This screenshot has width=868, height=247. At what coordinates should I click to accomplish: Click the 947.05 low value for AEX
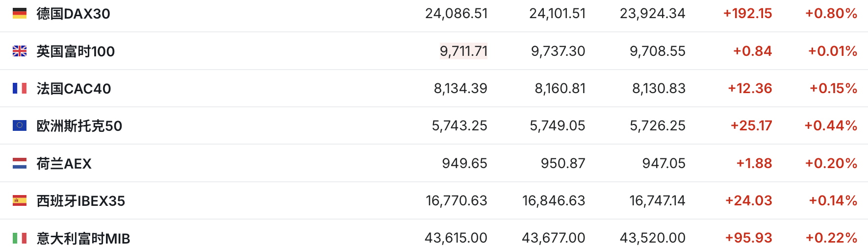(664, 163)
